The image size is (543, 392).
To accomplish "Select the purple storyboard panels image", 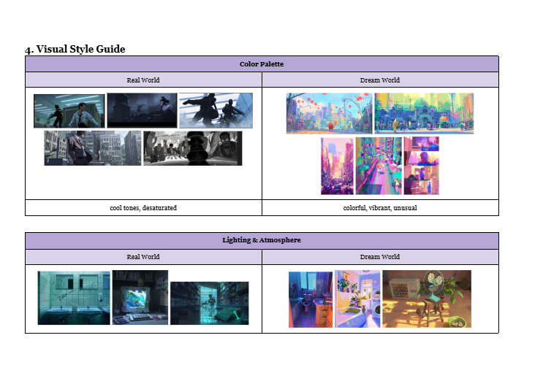I will click(x=422, y=166).
